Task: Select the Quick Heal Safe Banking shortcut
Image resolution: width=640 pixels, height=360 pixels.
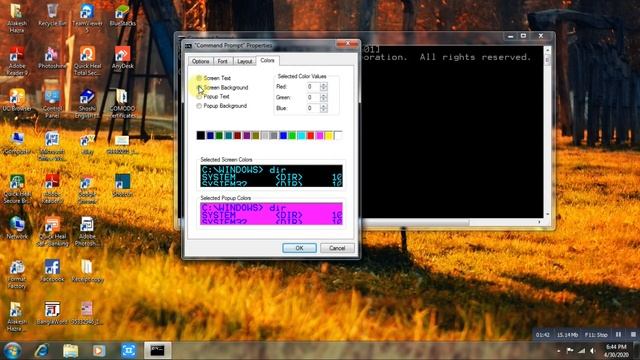Action: pyautogui.click(x=52, y=231)
